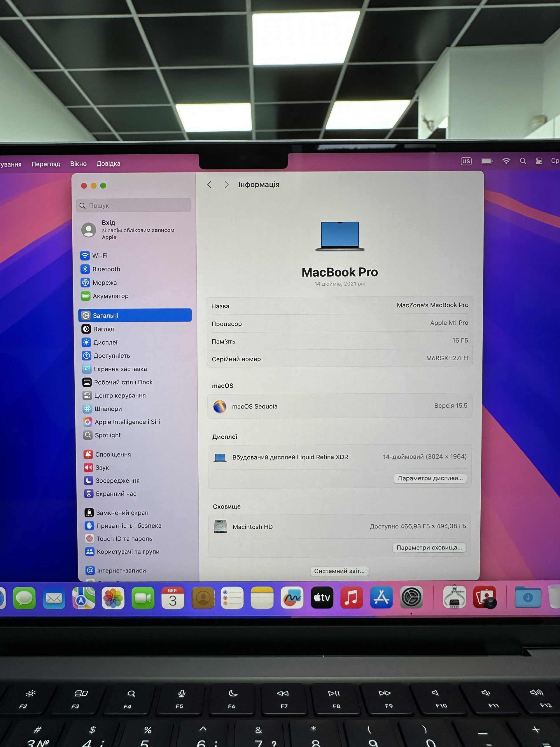Open Photos from the Dock
The width and height of the screenshot is (560, 747).
tap(113, 598)
